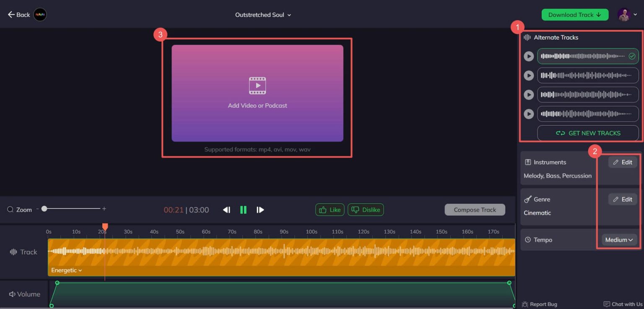Open the Energetic mood dropdown

66,270
